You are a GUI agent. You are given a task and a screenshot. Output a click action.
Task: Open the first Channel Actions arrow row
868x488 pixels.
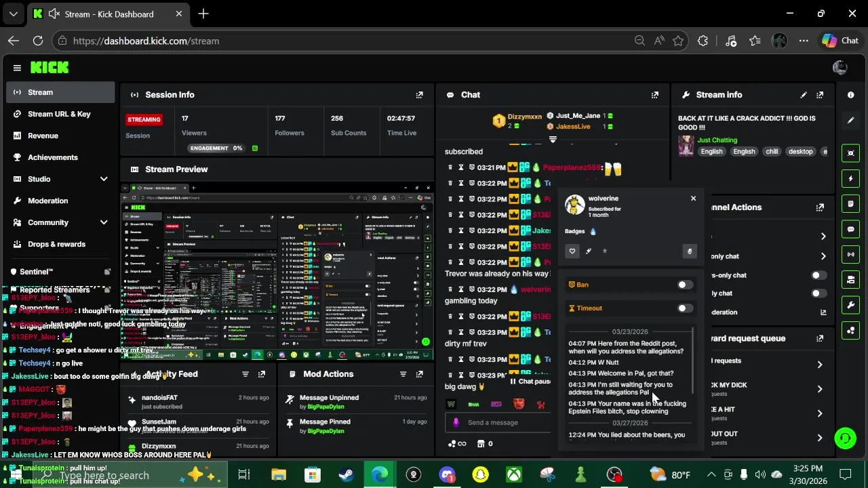(823, 237)
